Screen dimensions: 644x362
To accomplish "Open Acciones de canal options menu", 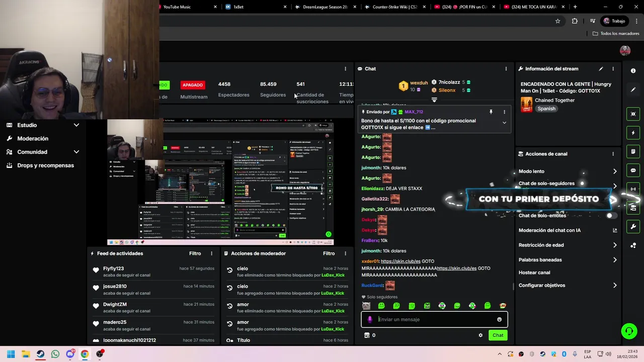I will click(x=613, y=154).
